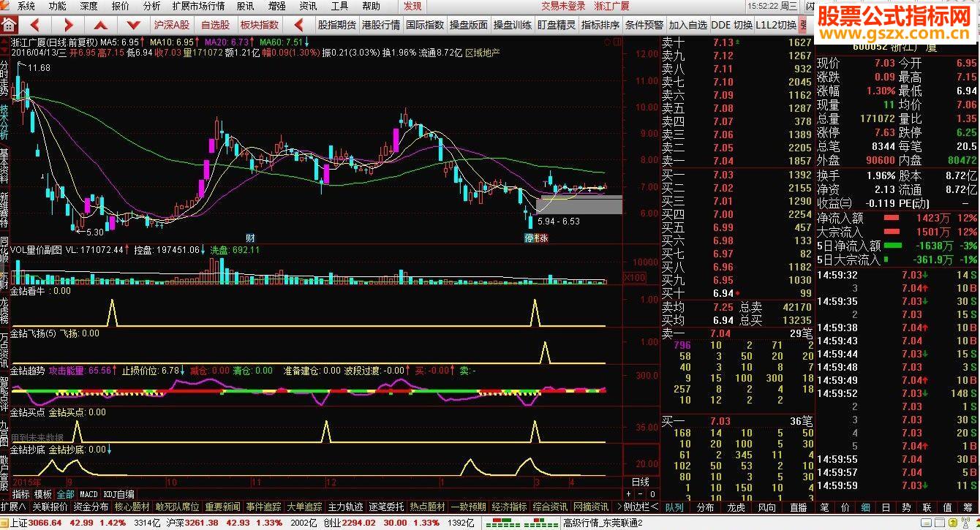Click 板块指数 toolbar button
The height and width of the screenshot is (530, 980).
(x=259, y=25)
